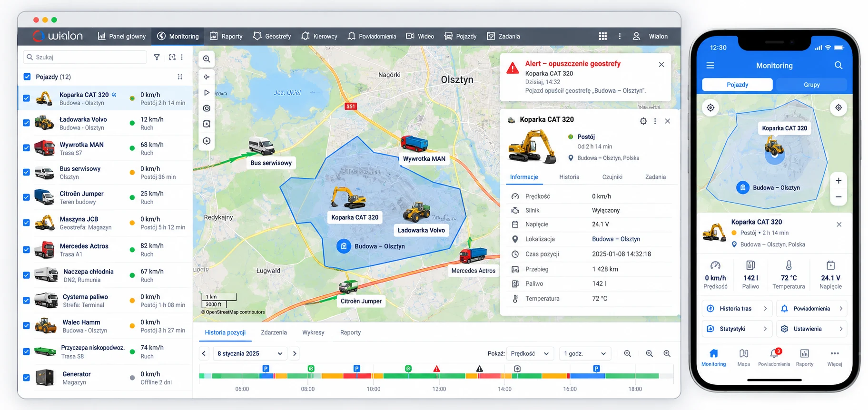Image resolution: width=868 pixels, height=410 pixels.
Task: Zoom in on the mobile map
Action: pos(838,181)
